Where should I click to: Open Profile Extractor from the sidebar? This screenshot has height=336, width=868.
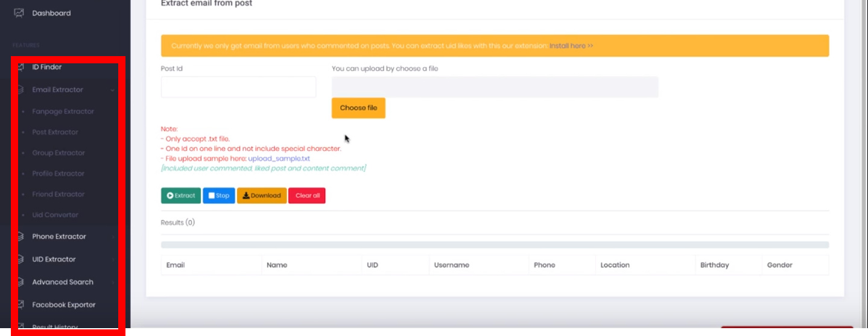[58, 174]
